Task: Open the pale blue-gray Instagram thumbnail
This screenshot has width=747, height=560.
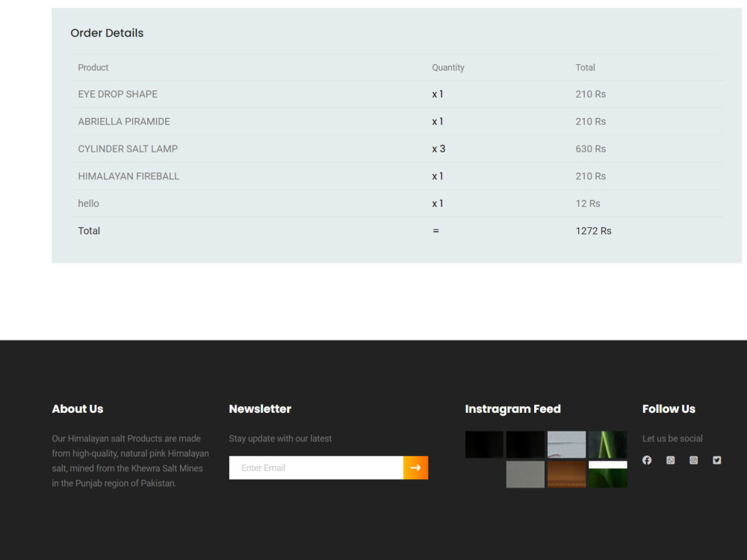Action: tap(566, 444)
